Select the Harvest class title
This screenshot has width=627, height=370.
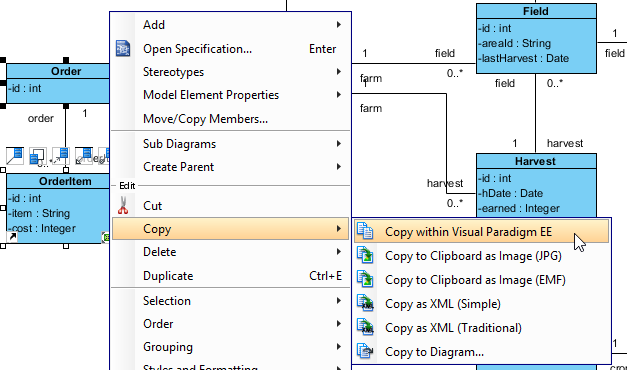[535, 161]
